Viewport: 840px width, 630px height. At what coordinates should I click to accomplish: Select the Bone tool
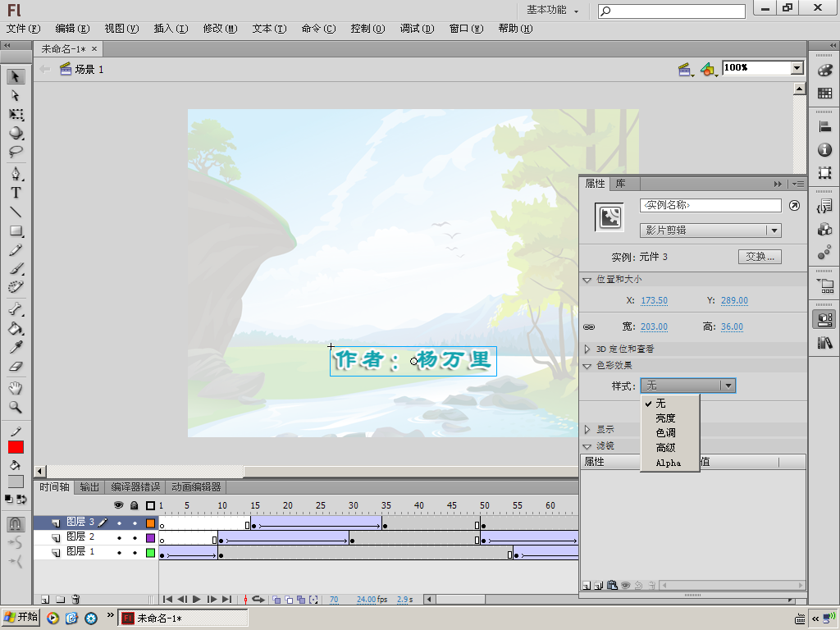click(x=16, y=309)
